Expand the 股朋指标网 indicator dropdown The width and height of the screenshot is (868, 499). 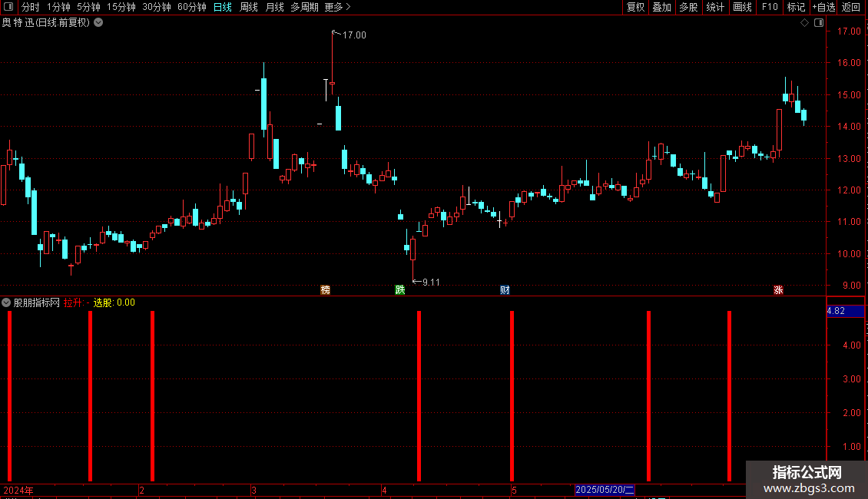6,302
